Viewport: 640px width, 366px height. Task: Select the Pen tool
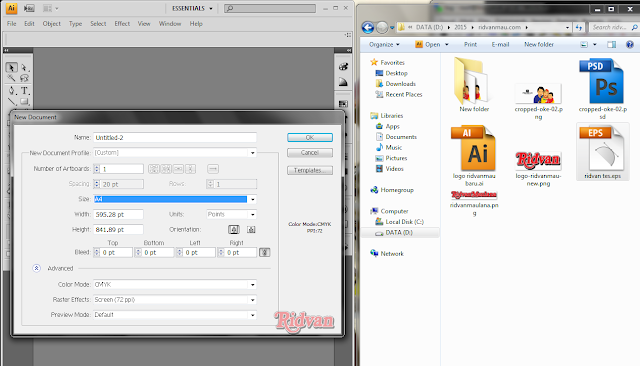coord(11,91)
